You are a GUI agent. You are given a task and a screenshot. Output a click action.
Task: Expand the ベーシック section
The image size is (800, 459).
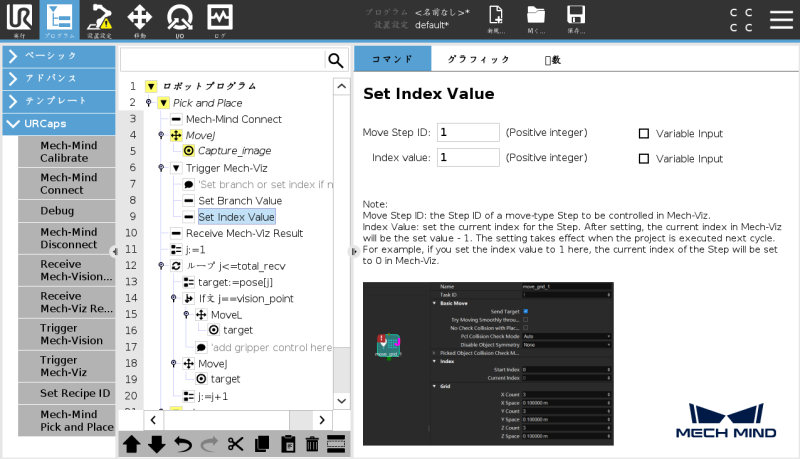pos(59,56)
